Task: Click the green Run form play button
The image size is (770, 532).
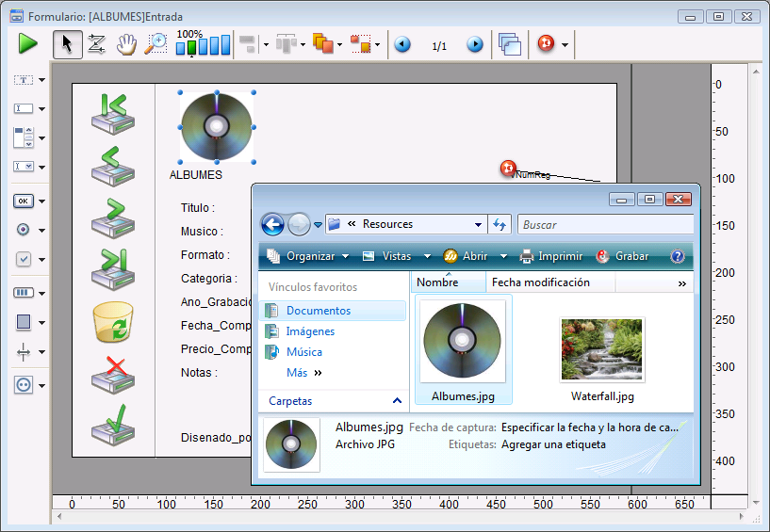Action: 27,43
